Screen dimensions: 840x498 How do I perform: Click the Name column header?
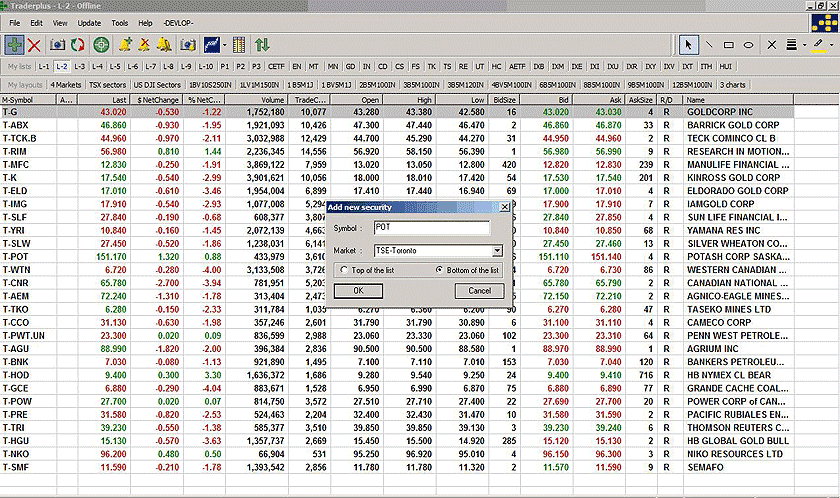click(738, 100)
